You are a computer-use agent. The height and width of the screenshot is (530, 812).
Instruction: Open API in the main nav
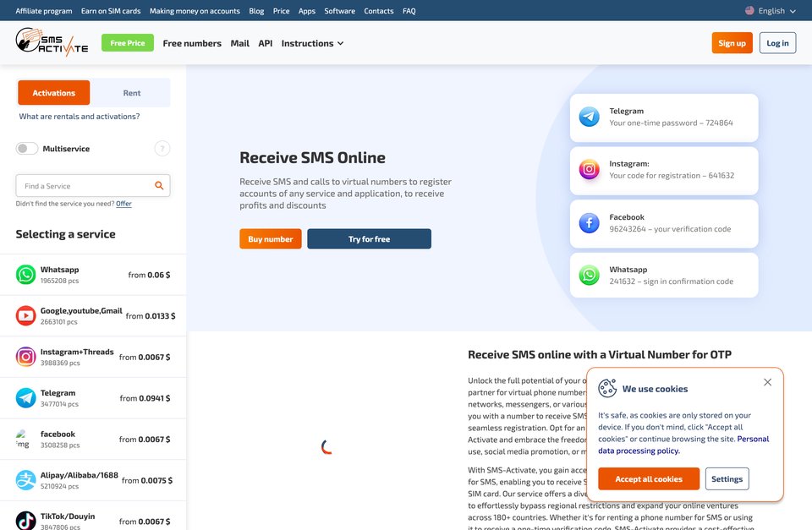(265, 43)
